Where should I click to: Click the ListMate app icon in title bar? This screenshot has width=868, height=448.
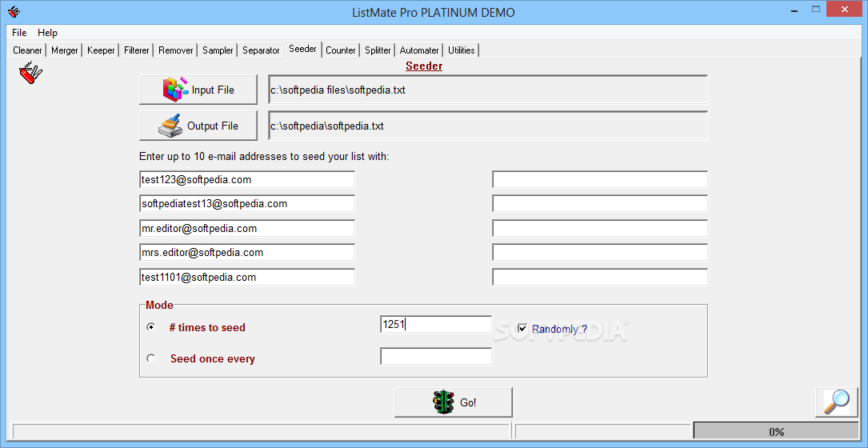tap(14, 12)
